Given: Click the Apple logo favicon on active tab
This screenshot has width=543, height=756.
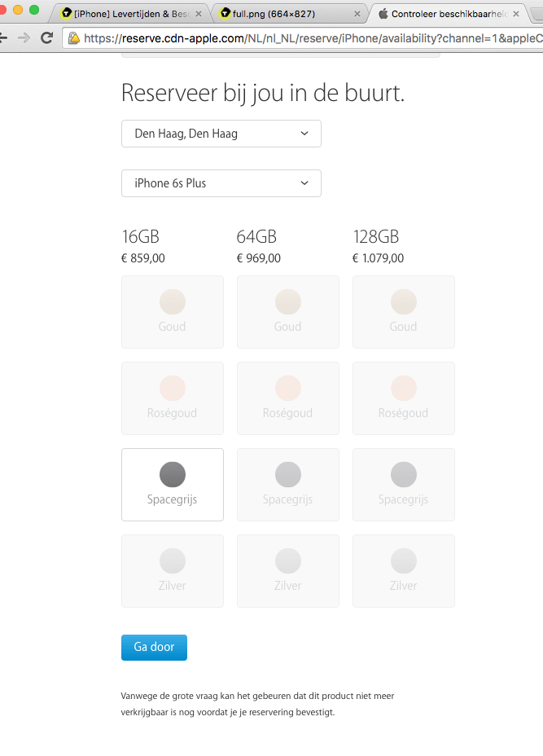Looking at the screenshot, I should tap(383, 14).
